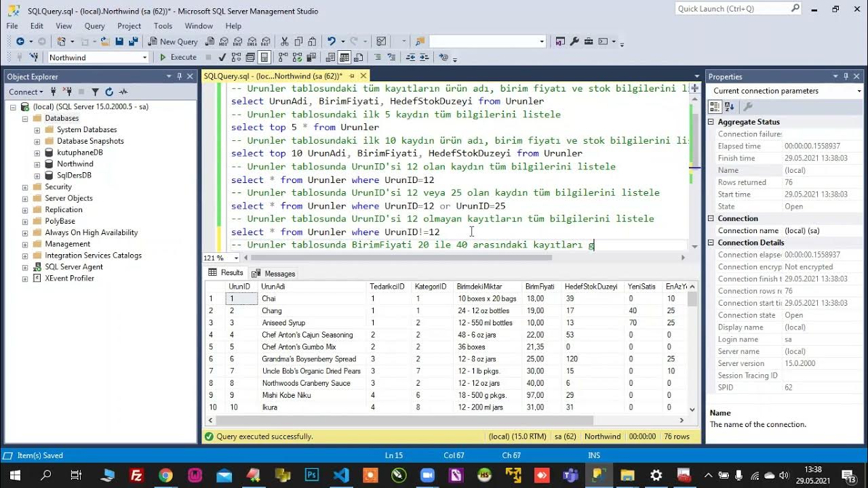Screen dimensions: 868x488
Task: Click the MDX query icon
Action: (x=223, y=41)
